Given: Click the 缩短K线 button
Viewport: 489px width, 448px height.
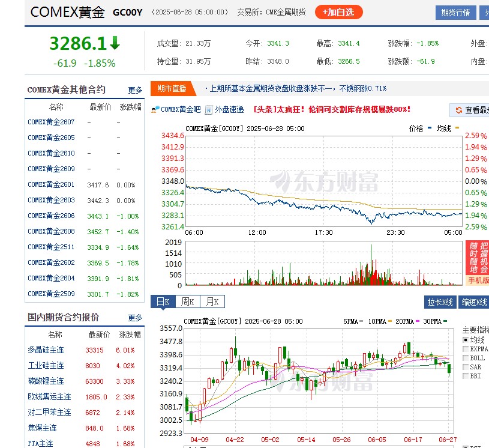Looking at the screenshot, I should coord(474,302).
